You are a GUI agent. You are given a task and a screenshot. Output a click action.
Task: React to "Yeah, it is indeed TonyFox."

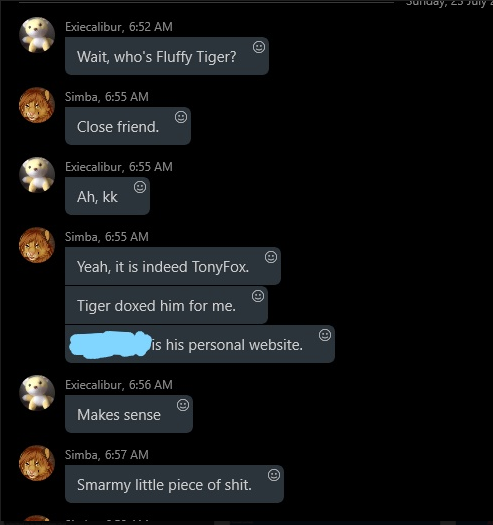coord(271,257)
